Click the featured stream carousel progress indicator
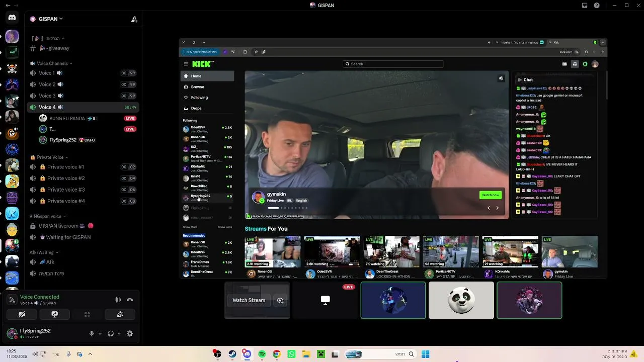 pyautogui.click(x=287, y=208)
